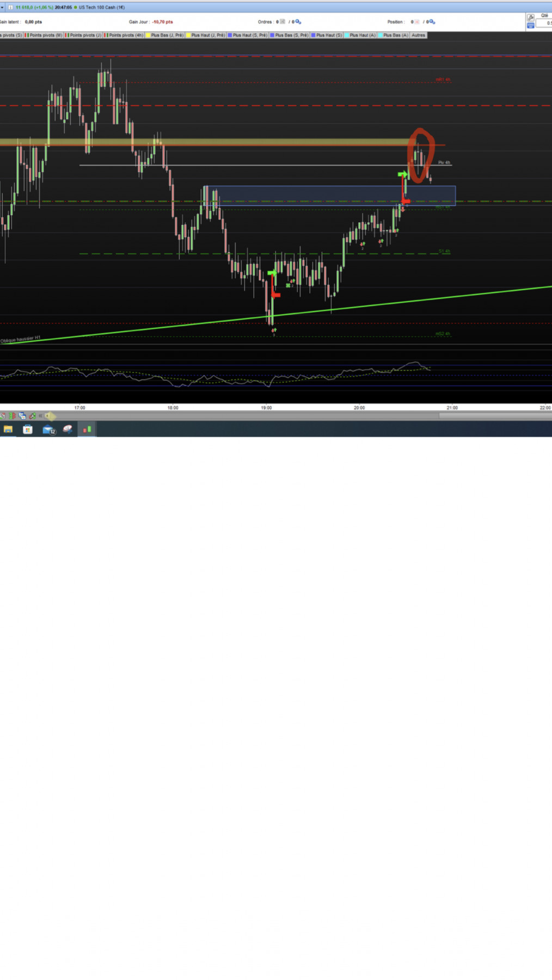Click the key icon next to Position count
The height and width of the screenshot is (980, 552).
[432, 22]
